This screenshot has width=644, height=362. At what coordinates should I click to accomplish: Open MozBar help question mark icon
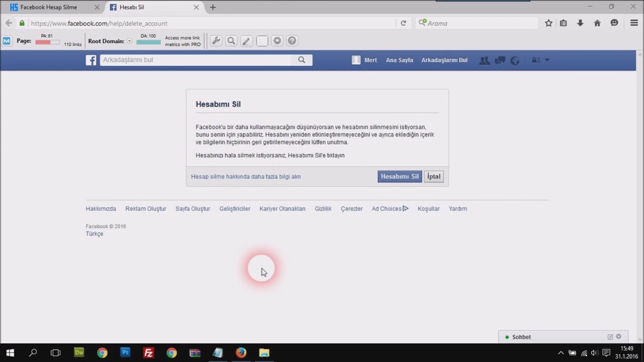coord(292,41)
